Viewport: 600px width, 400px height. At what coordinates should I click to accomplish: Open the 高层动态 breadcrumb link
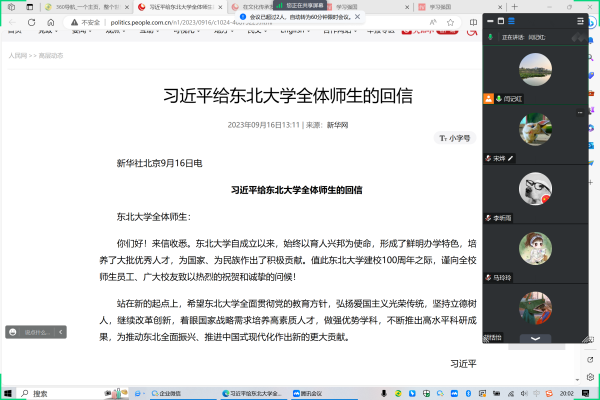coord(51,56)
